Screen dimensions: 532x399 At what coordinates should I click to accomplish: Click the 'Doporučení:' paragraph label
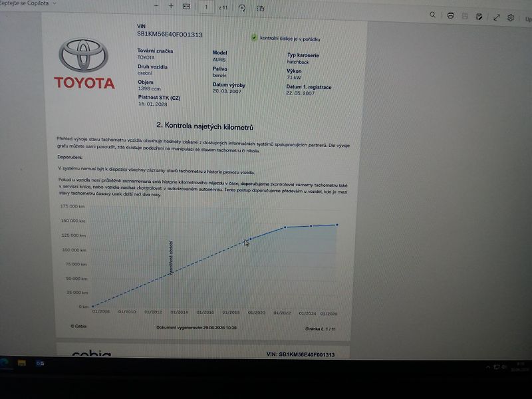[x=70, y=157]
